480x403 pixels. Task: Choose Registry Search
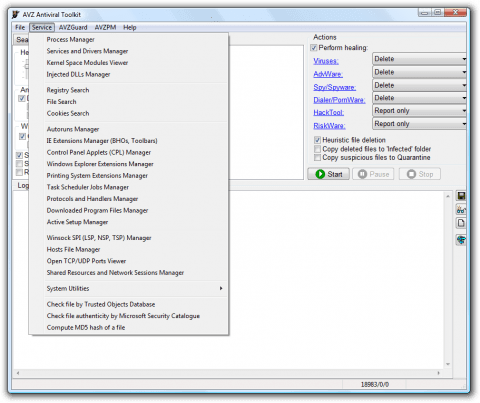point(129,90)
